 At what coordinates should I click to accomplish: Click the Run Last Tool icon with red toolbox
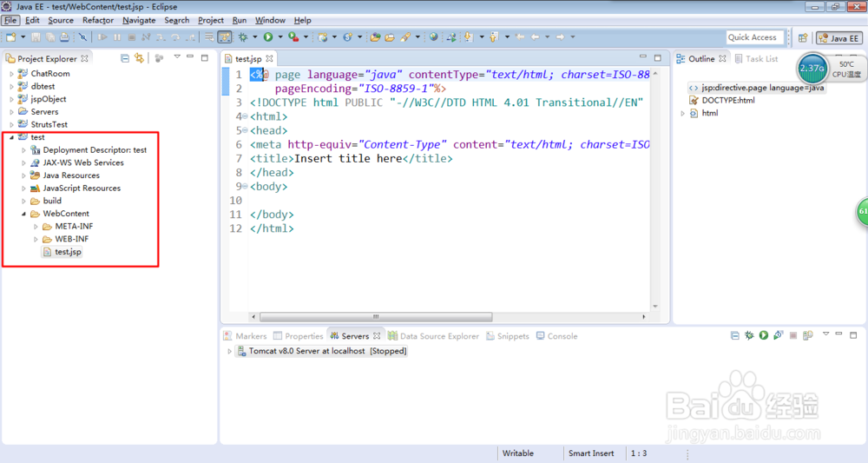coord(293,37)
